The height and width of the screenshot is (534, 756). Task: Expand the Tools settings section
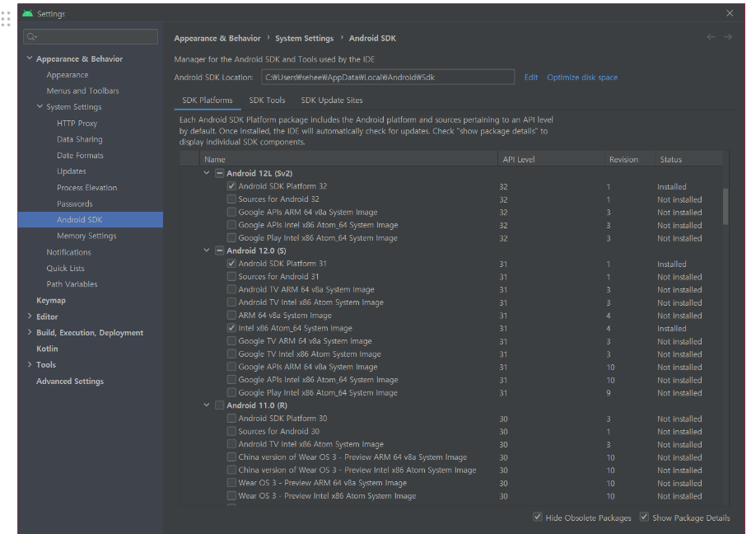click(30, 365)
